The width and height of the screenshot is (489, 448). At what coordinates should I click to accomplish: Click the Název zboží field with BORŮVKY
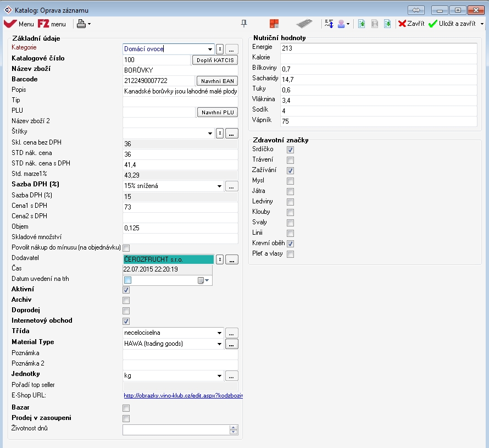pyautogui.click(x=180, y=70)
